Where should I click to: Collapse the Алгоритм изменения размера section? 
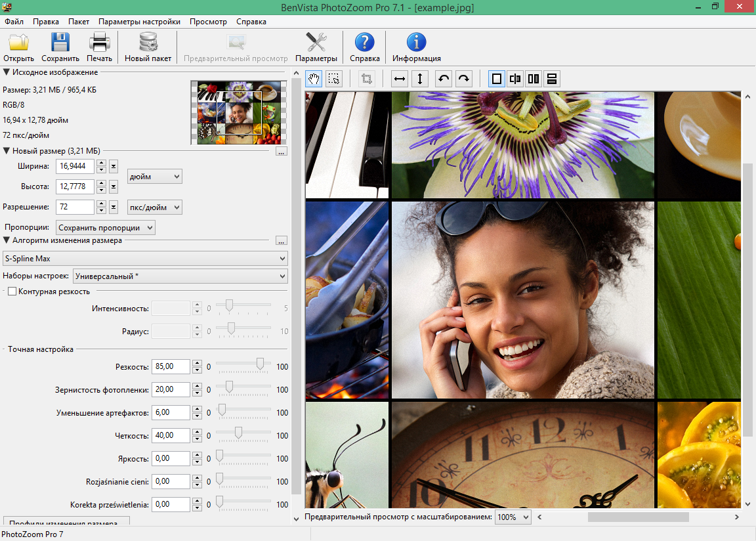pyautogui.click(x=7, y=240)
